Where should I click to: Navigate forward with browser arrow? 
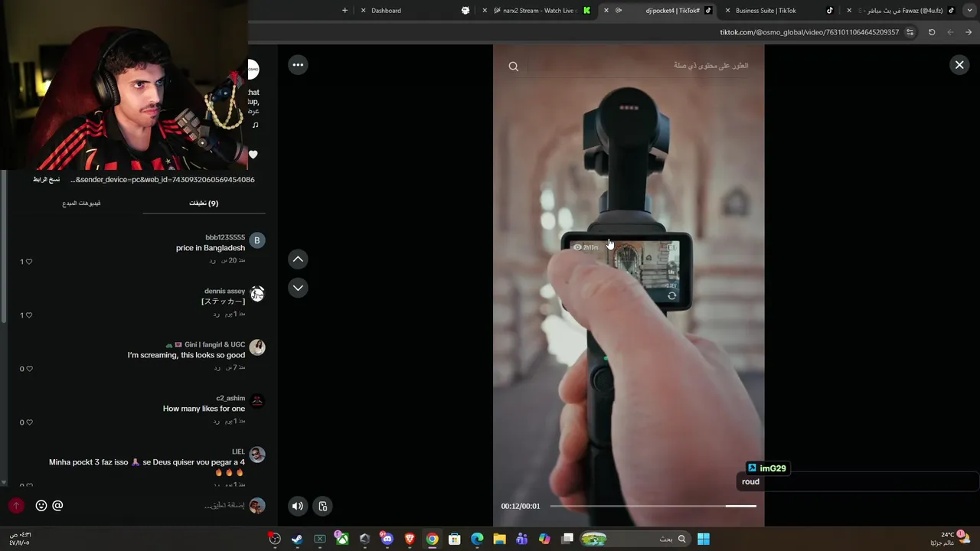pos(950,32)
